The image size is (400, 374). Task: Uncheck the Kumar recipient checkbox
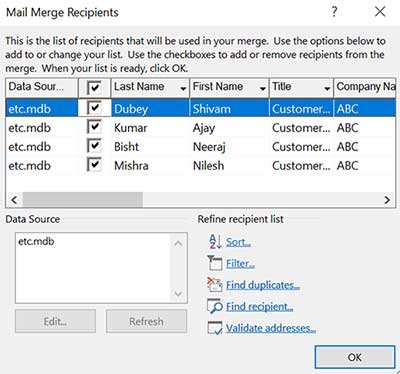pyautogui.click(x=94, y=127)
